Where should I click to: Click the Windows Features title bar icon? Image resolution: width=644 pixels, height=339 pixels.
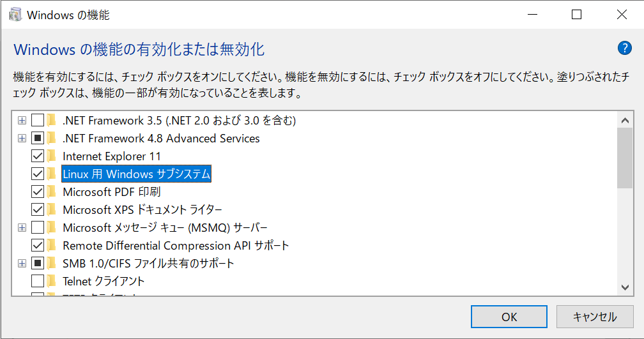click(15, 15)
